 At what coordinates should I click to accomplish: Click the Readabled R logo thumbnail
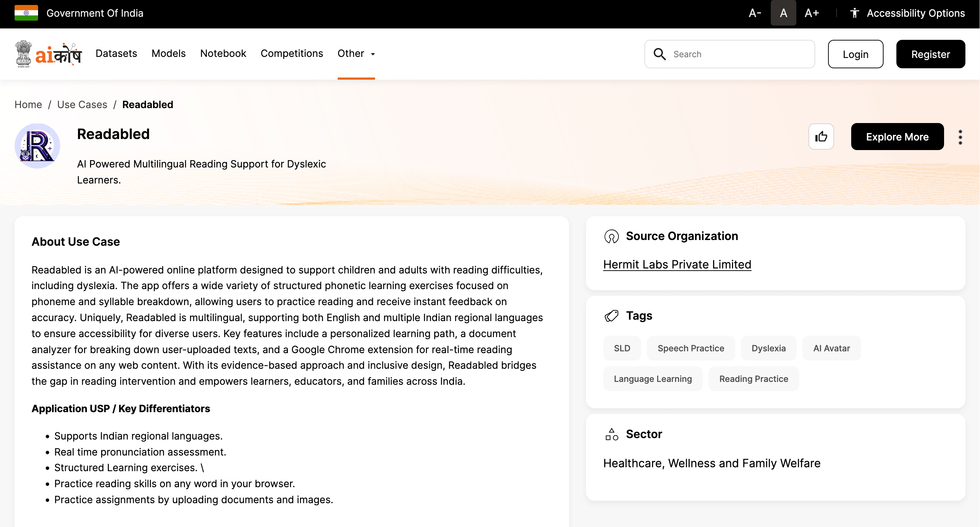click(x=37, y=146)
